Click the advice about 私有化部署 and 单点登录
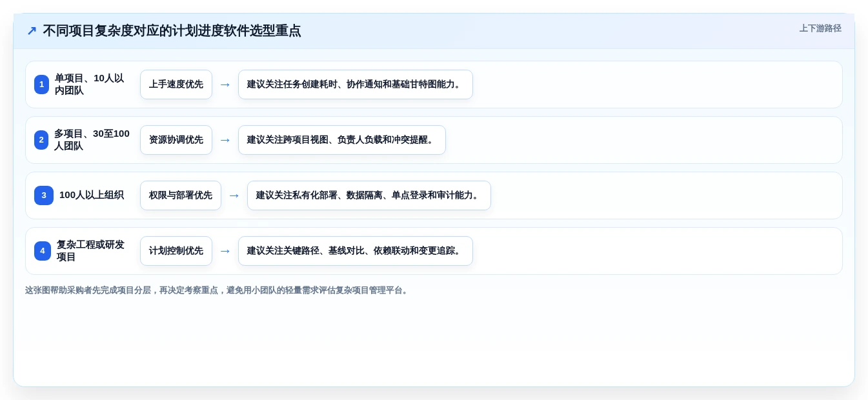868x400 pixels. point(369,195)
